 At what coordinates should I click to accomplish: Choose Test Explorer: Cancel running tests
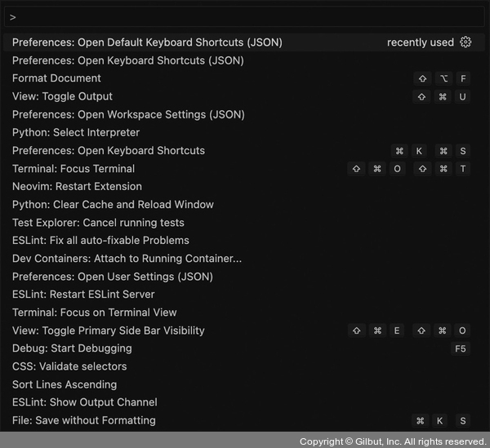(98, 223)
